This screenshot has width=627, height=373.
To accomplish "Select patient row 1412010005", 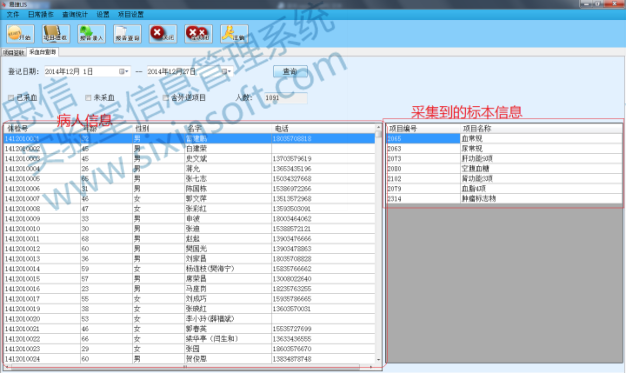I will click(x=189, y=179).
